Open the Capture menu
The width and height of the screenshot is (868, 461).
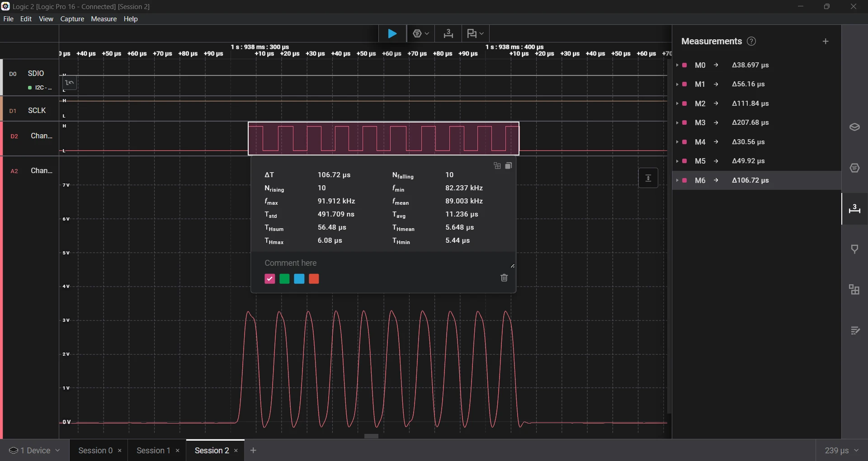coord(72,19)
